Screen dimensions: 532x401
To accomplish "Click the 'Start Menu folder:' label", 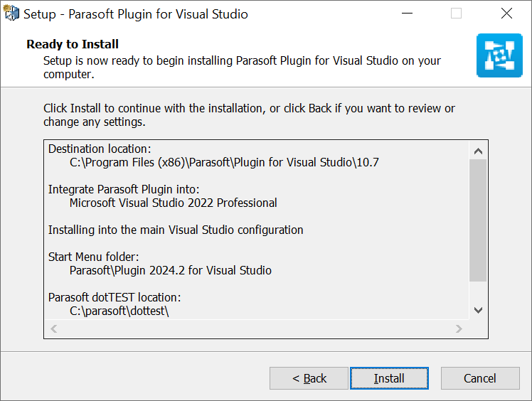I will click(x=93, y=257).
